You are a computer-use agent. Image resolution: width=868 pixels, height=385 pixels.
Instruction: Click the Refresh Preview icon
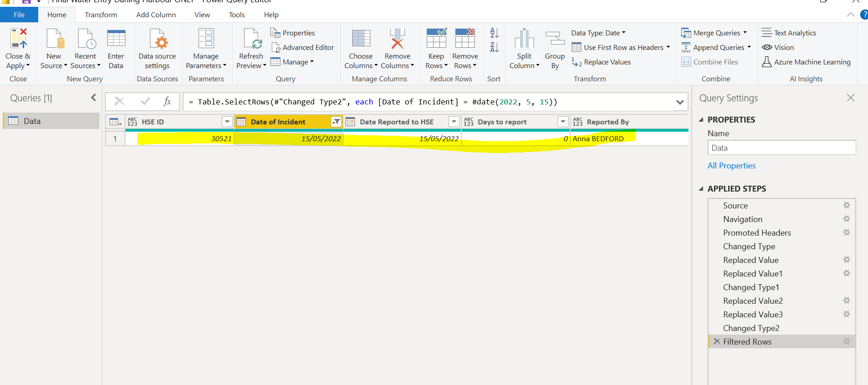[252, 39]
